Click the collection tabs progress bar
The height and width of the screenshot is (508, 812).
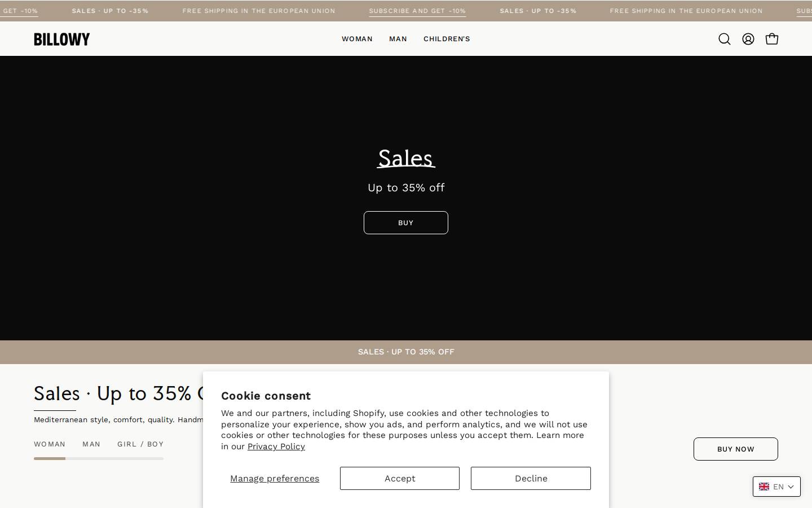click(x=99, y=458)
